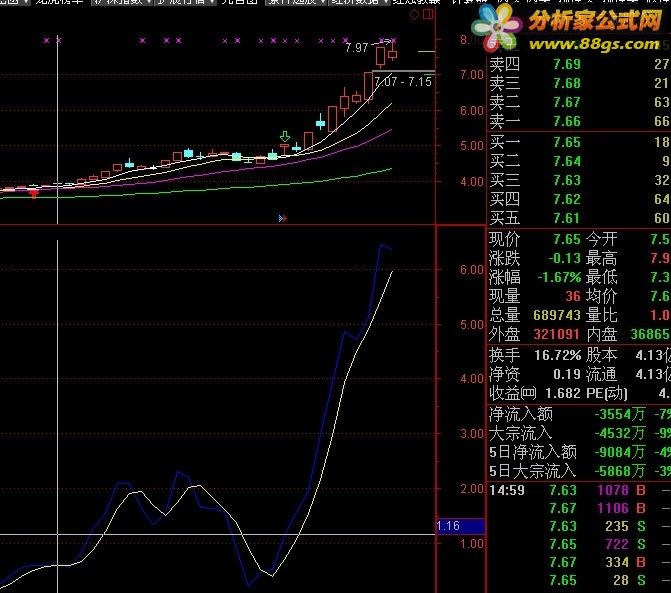
Task: Click the blue 1.16 crosshair value box
Action: pos(460,526)
